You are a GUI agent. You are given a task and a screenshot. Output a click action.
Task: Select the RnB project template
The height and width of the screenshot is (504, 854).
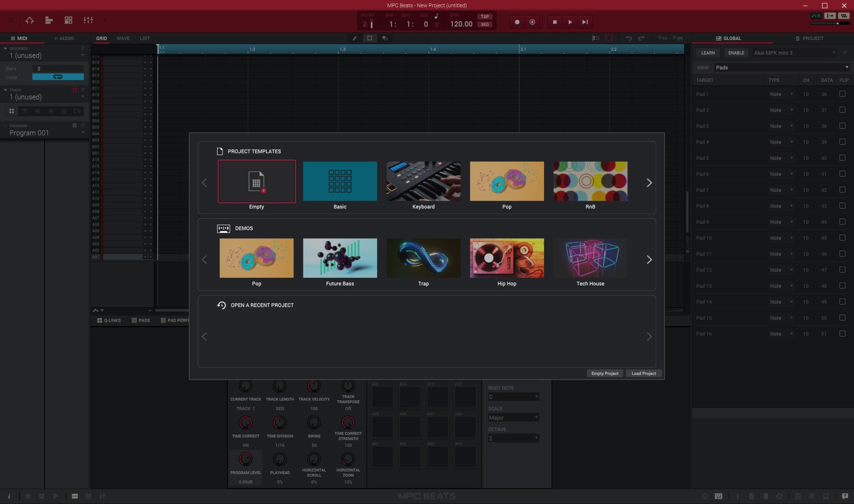tap(590, 181)
